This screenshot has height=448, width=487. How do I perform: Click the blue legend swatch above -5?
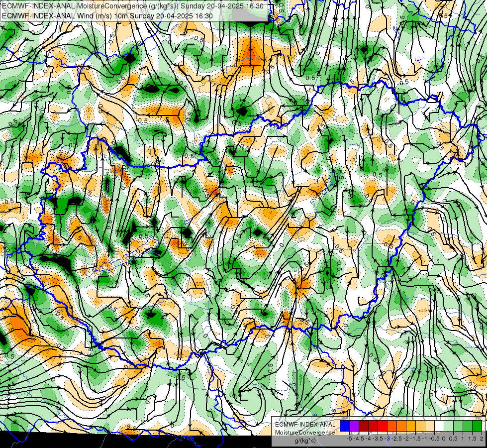click(345, 426)
